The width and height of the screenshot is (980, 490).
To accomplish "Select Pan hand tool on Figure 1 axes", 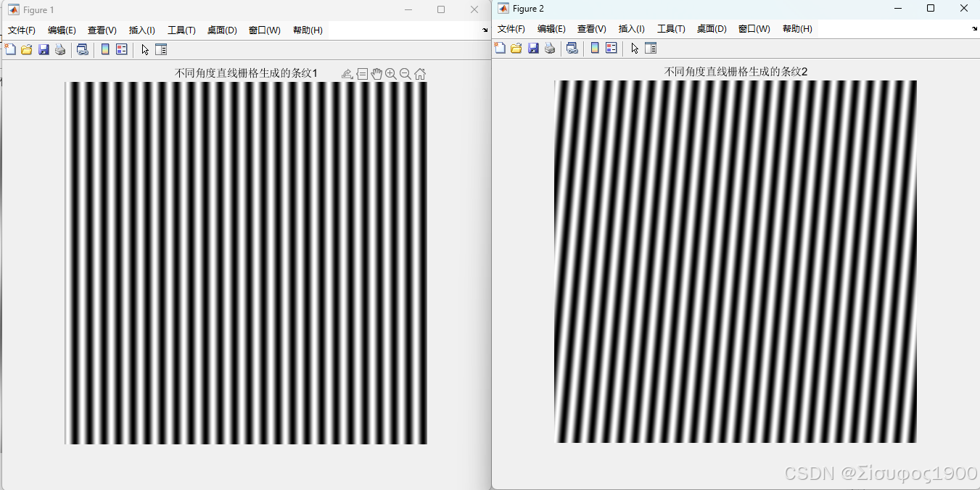I will 376,73.
